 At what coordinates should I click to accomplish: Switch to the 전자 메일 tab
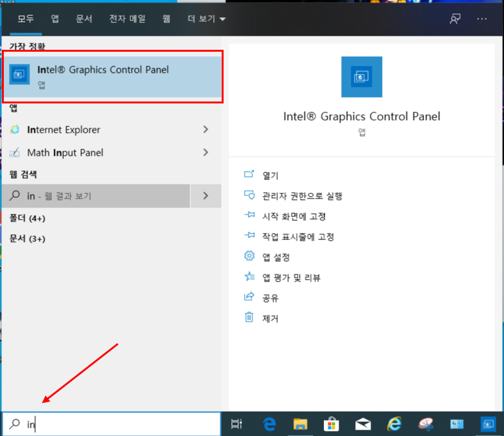pos(127,19)
